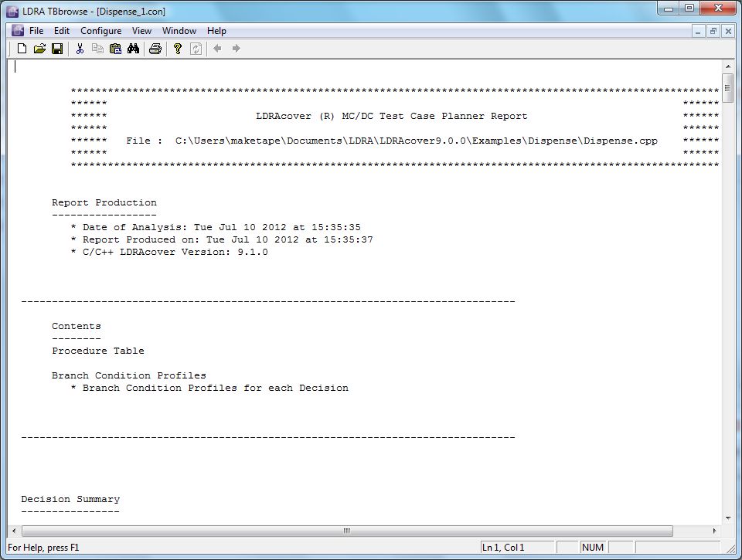Screen dimensions: 742x560
Task: Open the Configure menu
Action: point(100,31)
